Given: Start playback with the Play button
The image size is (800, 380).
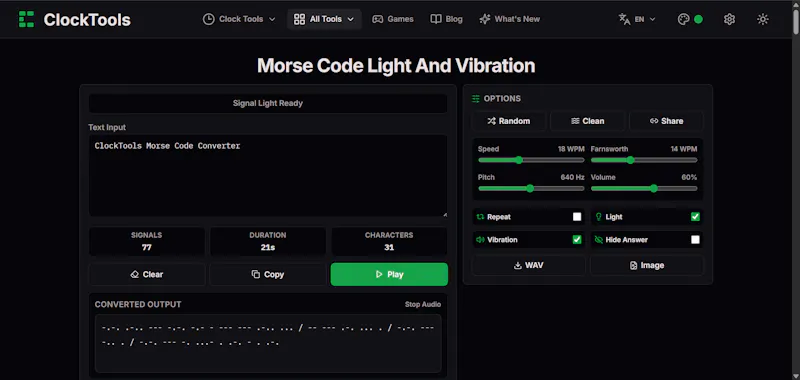Looking at the screenshot, I should point(389,274).
